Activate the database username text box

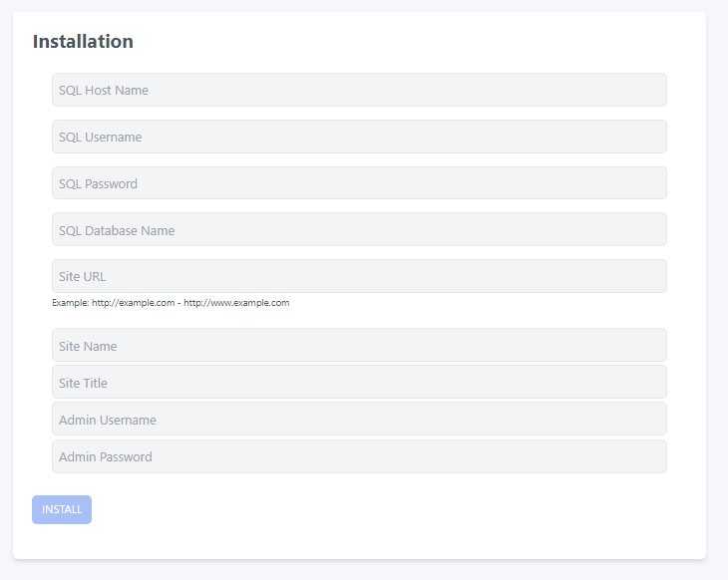[359, 137]
